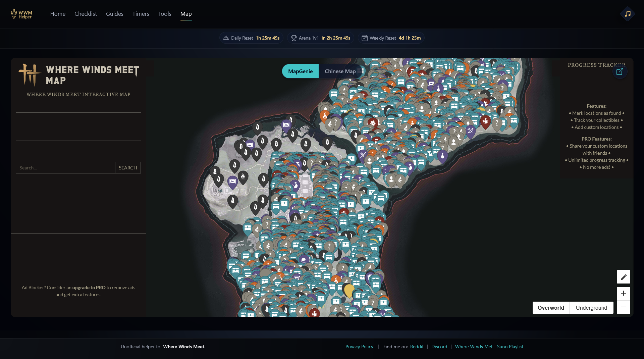Viewport: 644px width, 359px height.
Task: Open the Tools page
Action: click(165, 14)
